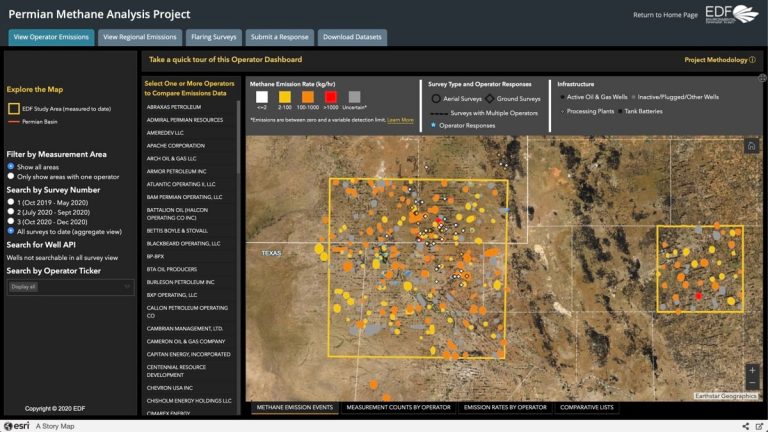This screenshot has height=432, width=768.
Task: Click the EDF Study Area square legend icon
Action: (14, 109)
